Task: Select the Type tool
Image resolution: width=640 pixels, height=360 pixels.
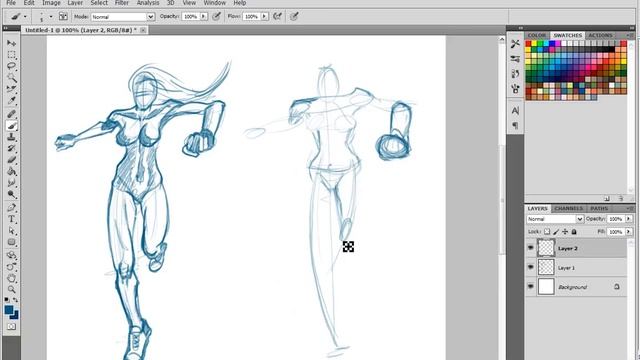Action: (x=11, y=219)
